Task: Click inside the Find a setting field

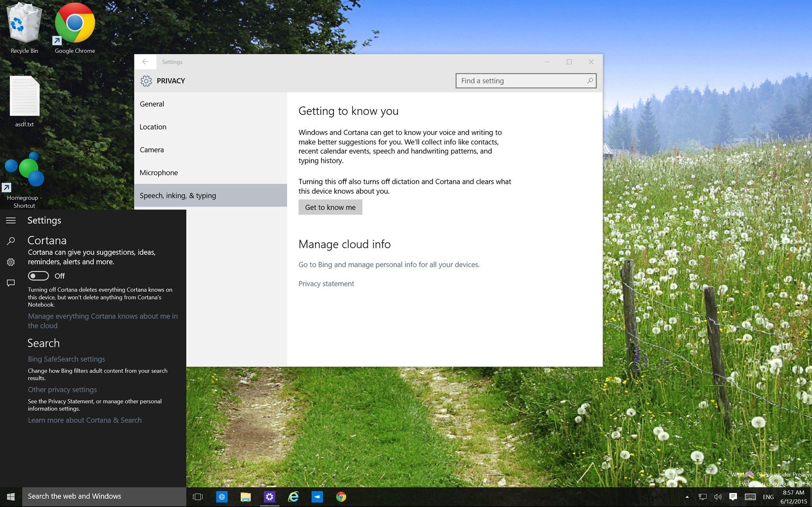Action: 515,81
